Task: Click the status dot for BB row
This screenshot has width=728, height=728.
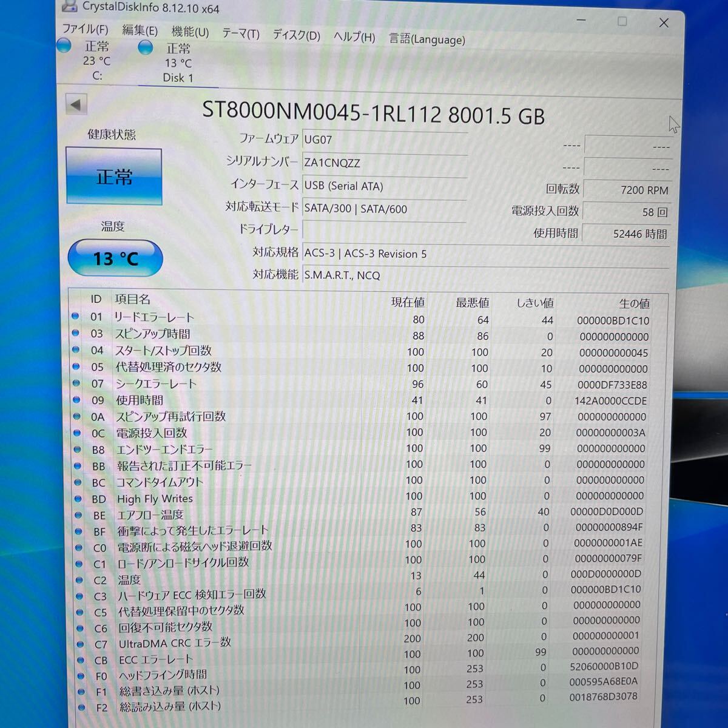Action: coord(78,465)
